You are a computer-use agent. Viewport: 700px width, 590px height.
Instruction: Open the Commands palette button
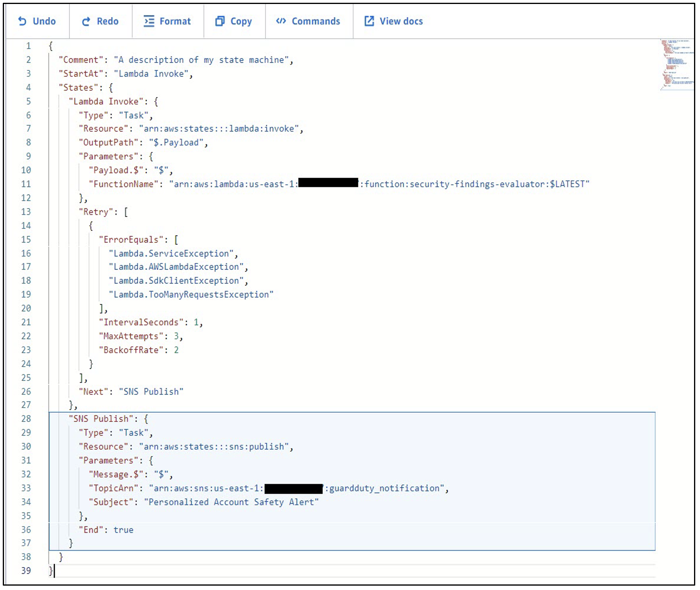[x=309, y=21]
